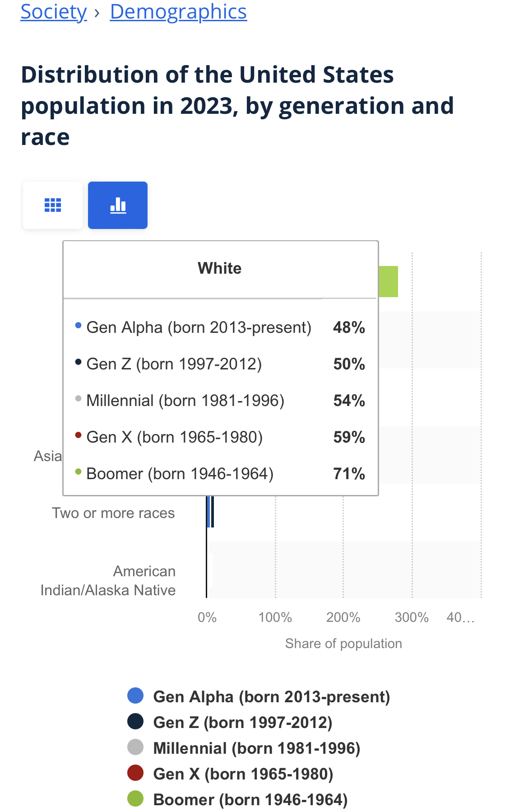Select the Two or more races axis label
The image size is (528, 812).
coord(113,513)
